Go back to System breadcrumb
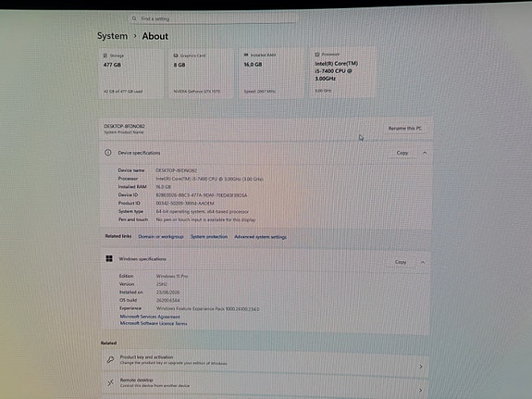The image size is (532, 399). (x=112, y=36)
